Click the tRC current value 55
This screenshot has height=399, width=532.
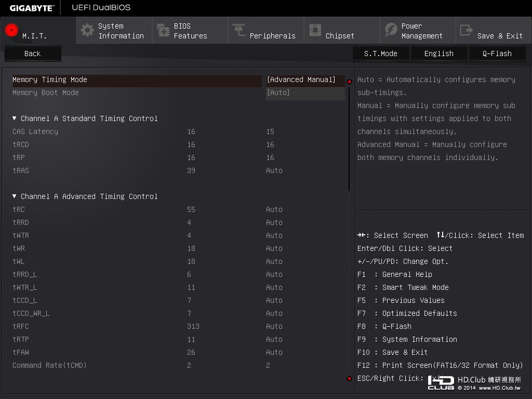tap(191, 210)
